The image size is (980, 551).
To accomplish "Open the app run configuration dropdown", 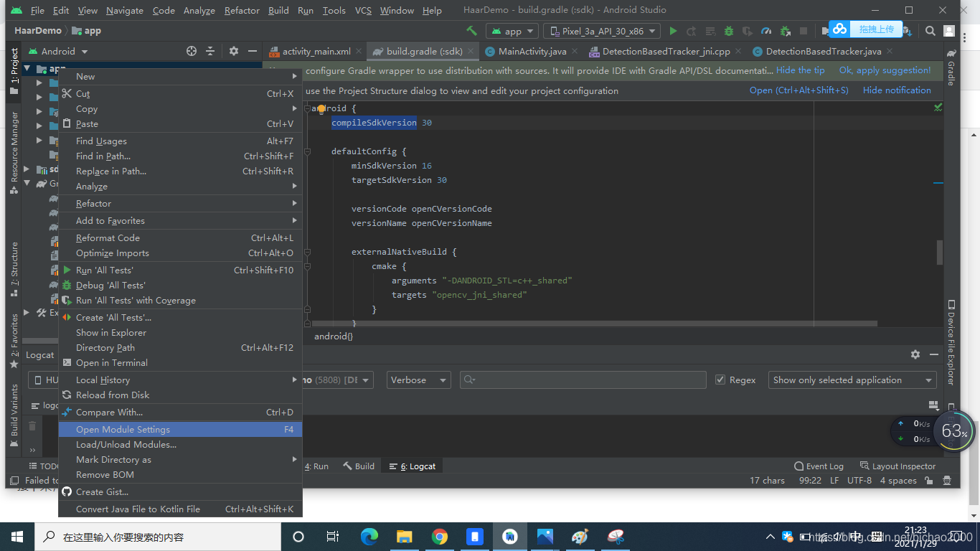I will tap(512, 31).
